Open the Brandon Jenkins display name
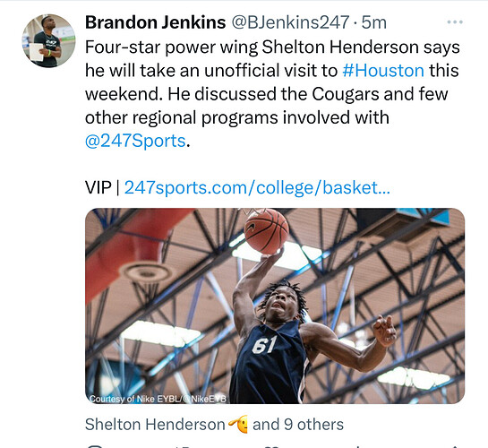 click(155, 22)
